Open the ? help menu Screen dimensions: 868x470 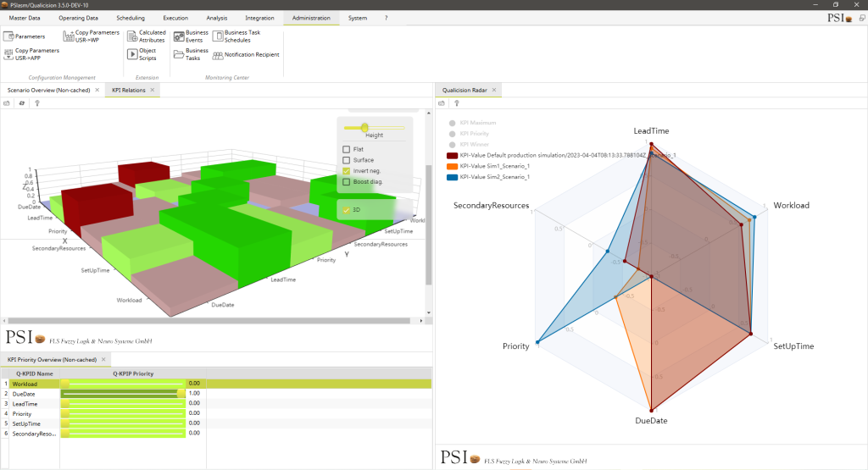(x=386, y=19)
